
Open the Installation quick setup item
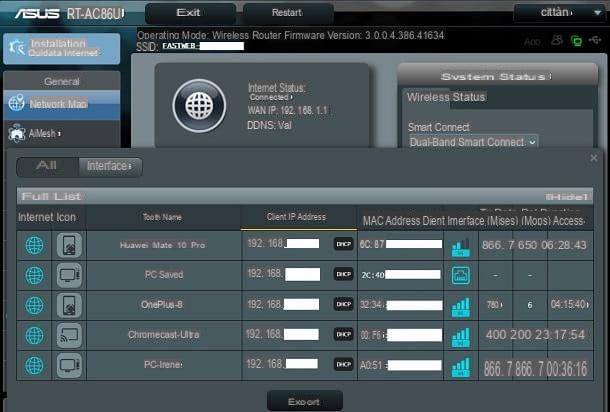point(61,48)
